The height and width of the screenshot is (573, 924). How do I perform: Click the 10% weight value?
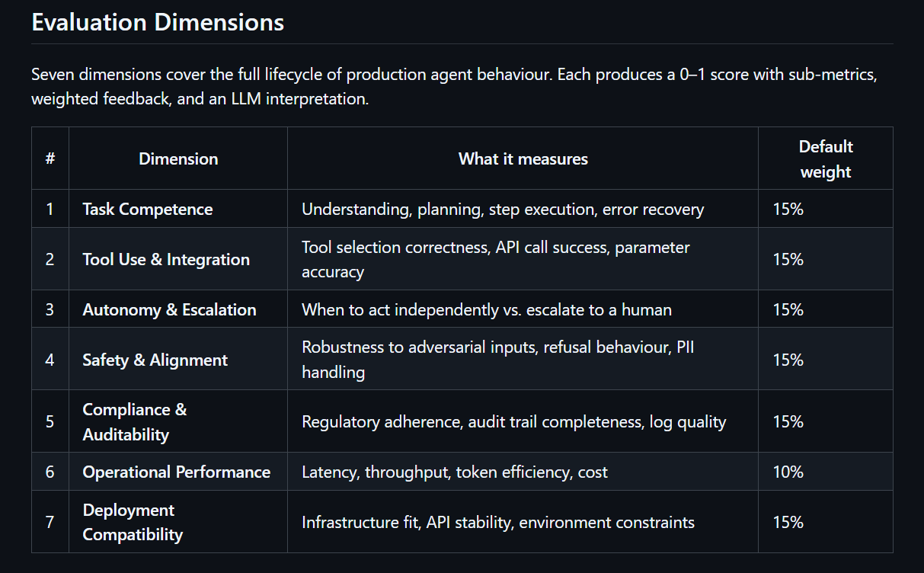788,472
